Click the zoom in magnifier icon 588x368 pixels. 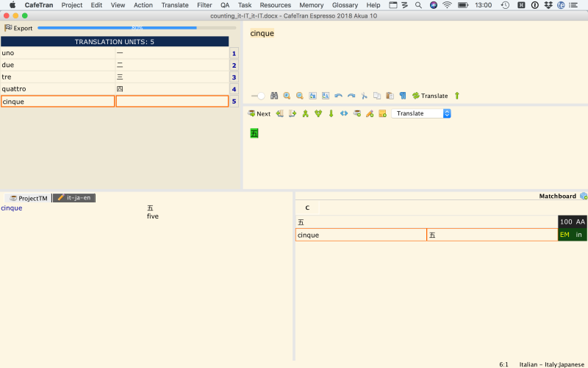287,96
